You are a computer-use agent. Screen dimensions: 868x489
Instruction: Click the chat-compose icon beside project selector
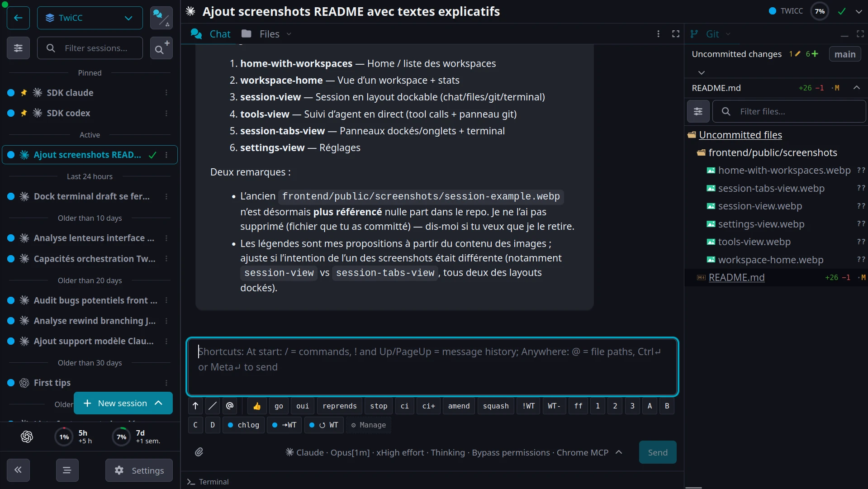tap(161, 18)
